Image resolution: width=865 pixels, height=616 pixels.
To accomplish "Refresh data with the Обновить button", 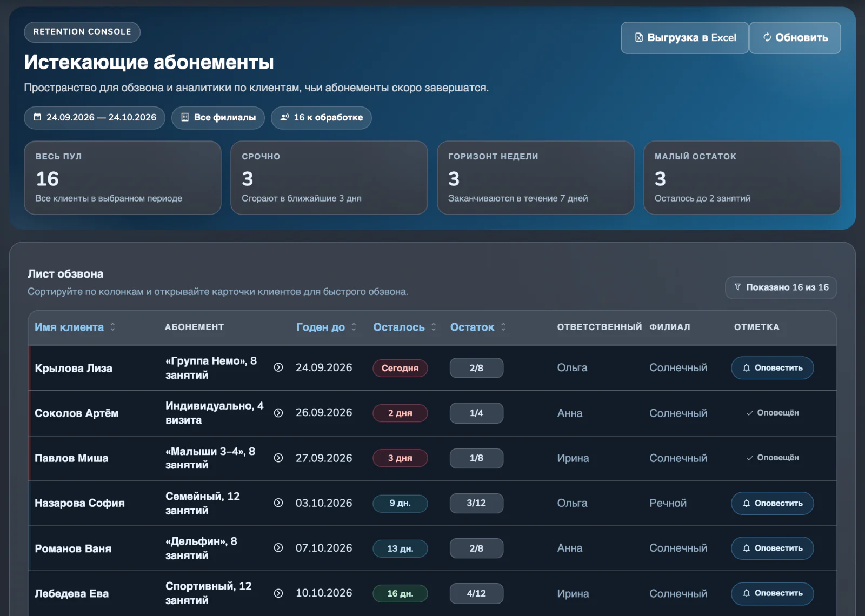I will pos(795,38).
